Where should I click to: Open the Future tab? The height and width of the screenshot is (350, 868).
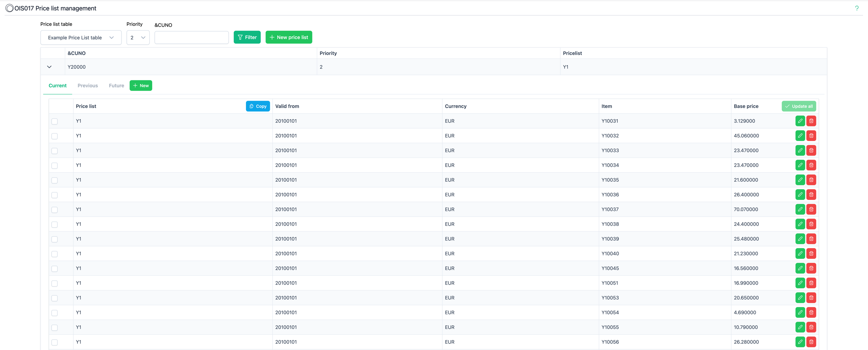[x=116, y=85]
